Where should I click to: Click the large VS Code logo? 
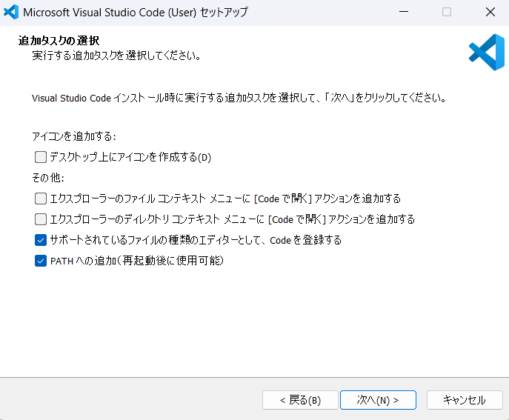487,53
